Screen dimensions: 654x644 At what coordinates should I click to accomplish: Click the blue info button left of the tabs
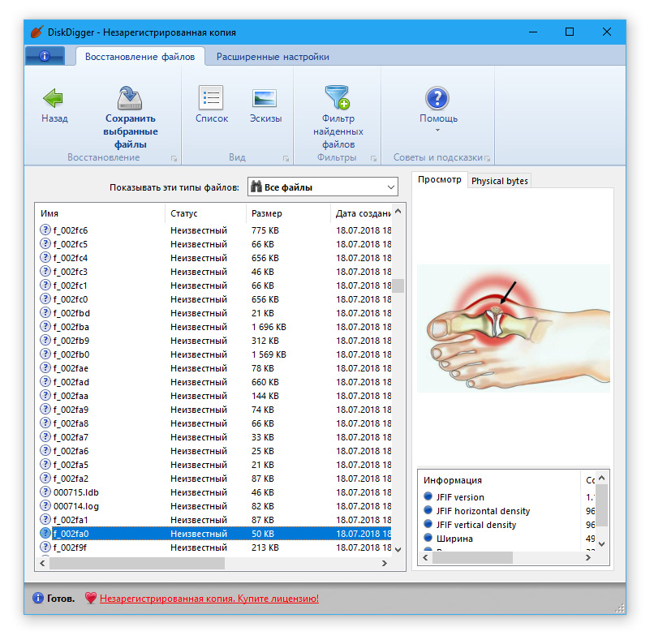coord(45,57)
